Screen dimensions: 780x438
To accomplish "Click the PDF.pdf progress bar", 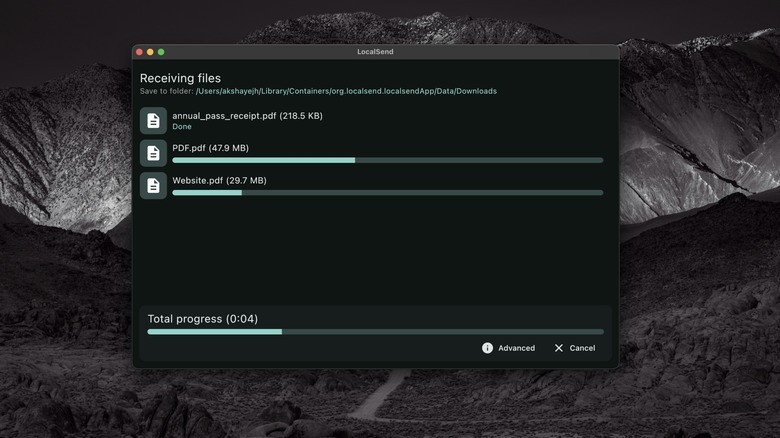I will [387, 160].
